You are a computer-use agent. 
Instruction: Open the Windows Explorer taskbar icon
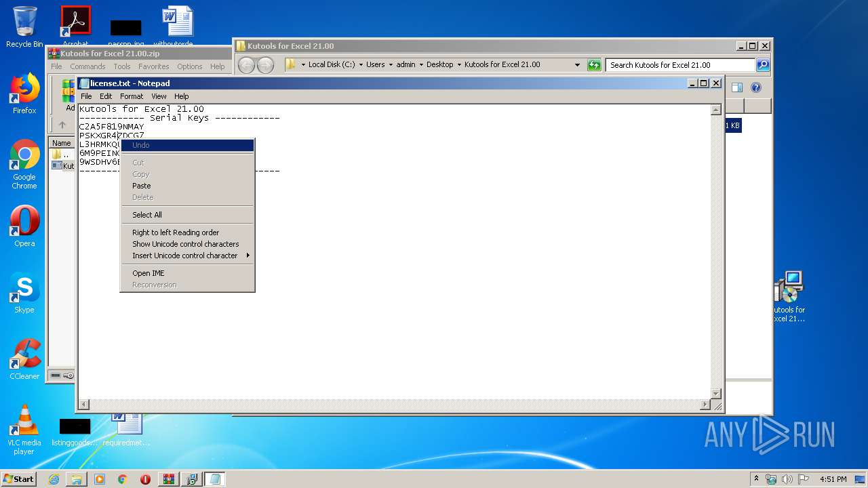77,479
